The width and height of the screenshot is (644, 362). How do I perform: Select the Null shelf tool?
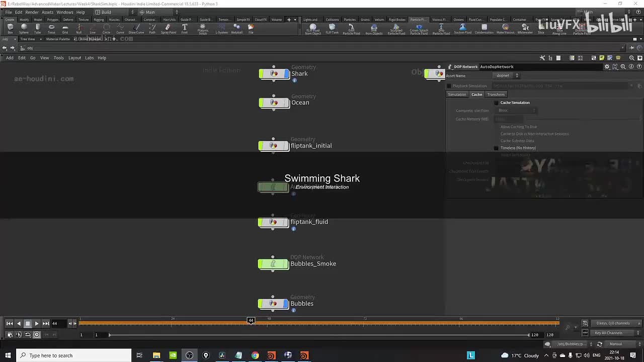coord(79,29)
